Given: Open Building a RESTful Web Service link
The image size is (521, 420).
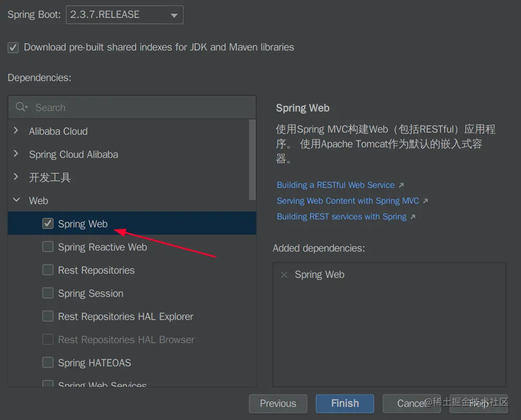Looking at the screenshot, I should [336, 185].
